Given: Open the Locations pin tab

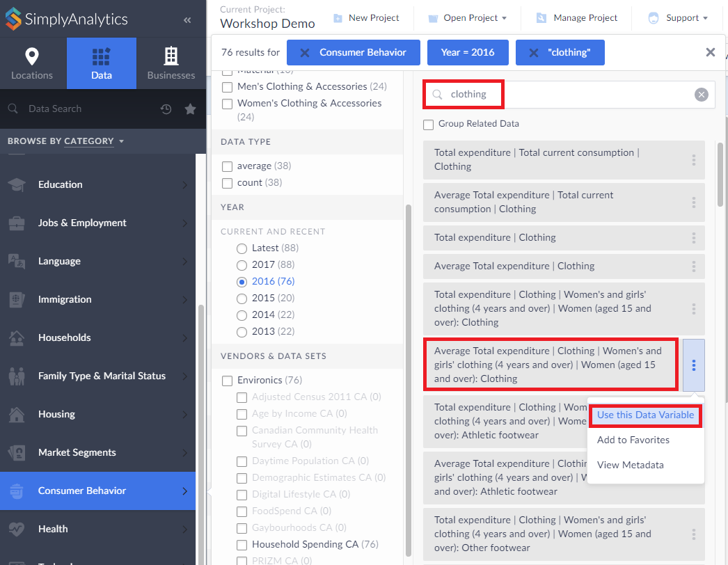Looking at the screenshot, I should 32,63.
